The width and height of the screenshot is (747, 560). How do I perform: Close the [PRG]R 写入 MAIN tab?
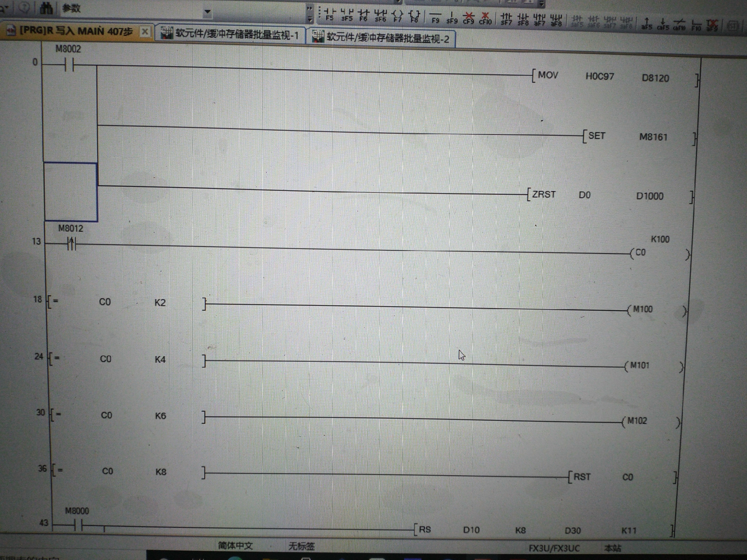[144, 31]
